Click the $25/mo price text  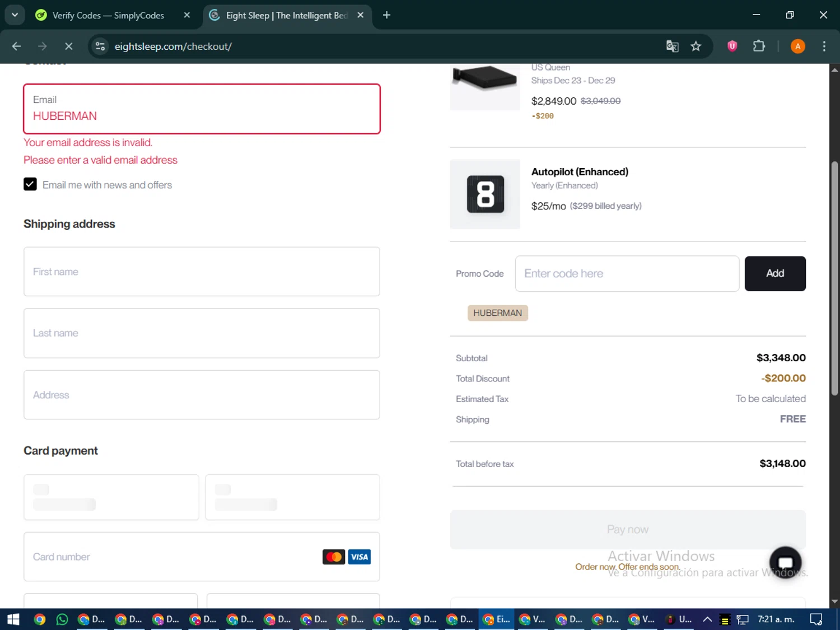[x=549, y=206]
